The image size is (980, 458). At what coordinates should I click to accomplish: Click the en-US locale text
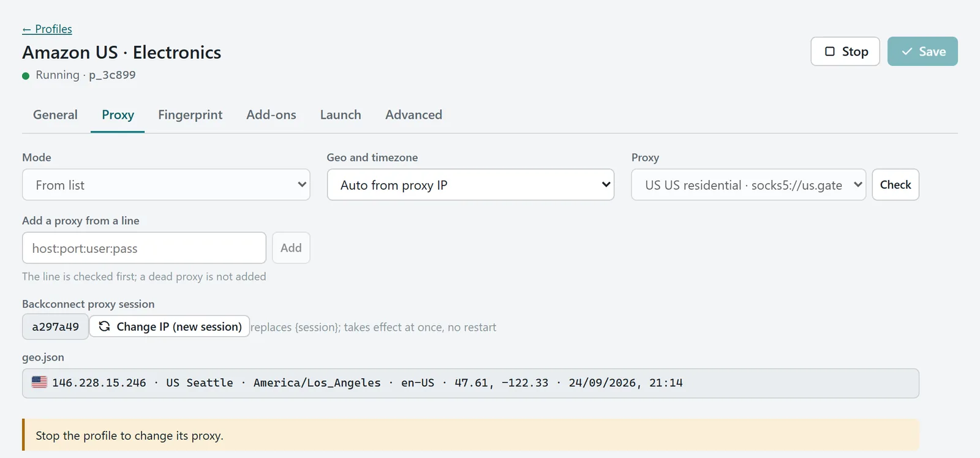pyautogui.click(x=418, y=383)
